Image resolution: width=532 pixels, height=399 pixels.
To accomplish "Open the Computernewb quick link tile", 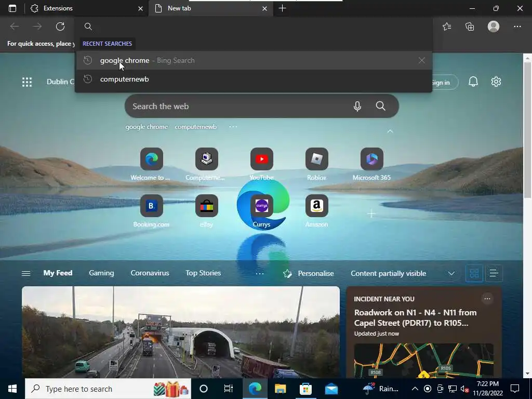I will pyautogui.click(x=206, y=164).
